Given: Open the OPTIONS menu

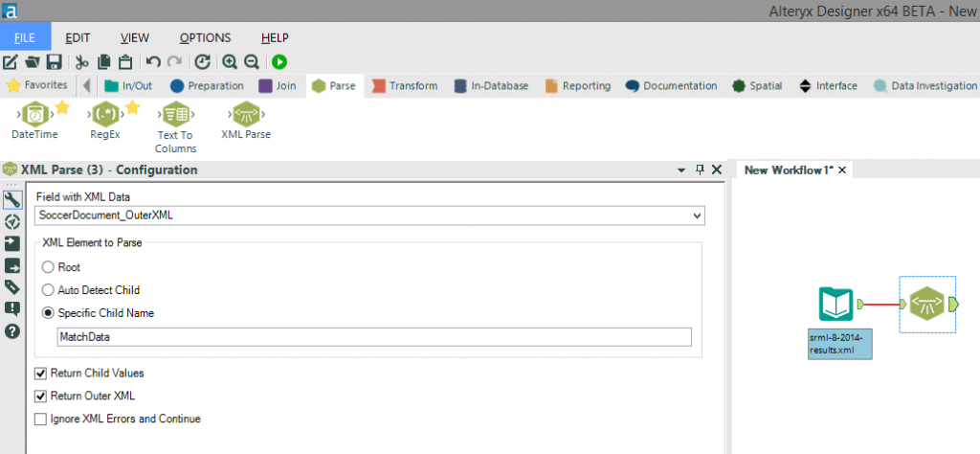Looking at the screenshot, I should 205,37.
